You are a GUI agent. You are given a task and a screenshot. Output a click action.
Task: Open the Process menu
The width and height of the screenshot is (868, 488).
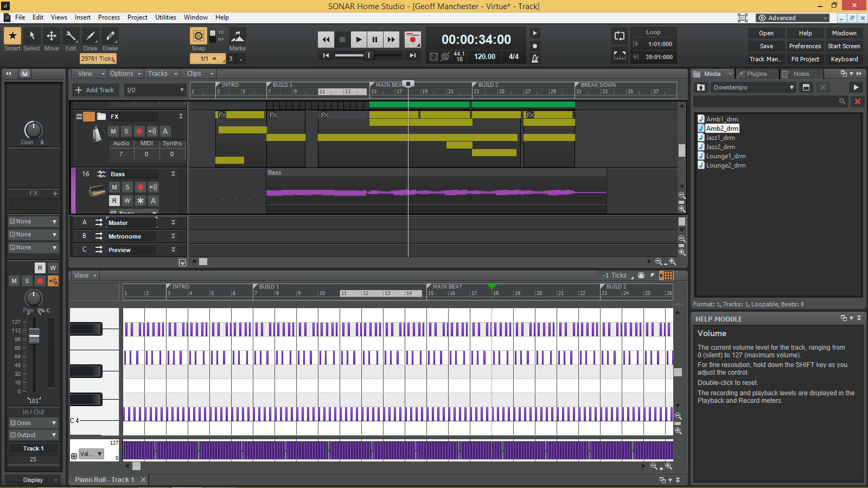click(109, 17)
